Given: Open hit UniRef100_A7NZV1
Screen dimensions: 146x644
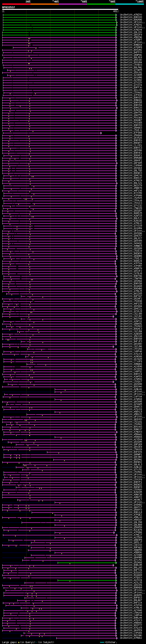Looking at the screenshot, I should [x=131, y=25].
